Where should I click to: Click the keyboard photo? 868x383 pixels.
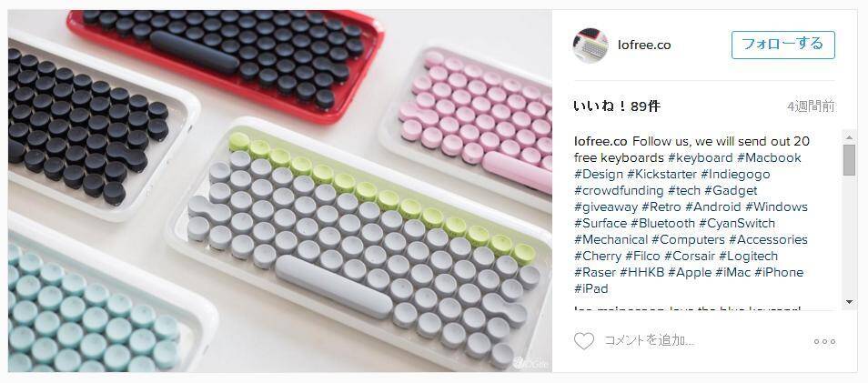pyautogui.click(x=280, y=191)
